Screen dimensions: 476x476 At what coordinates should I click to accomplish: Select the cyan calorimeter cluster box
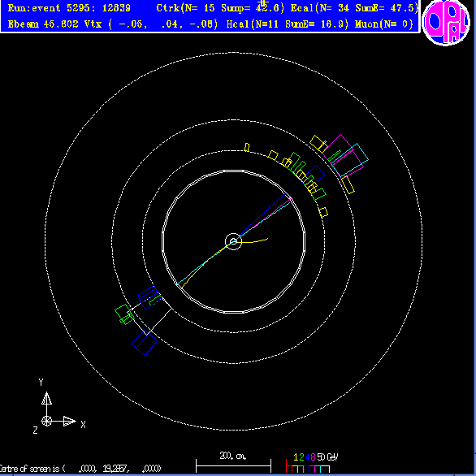(350, 160)
